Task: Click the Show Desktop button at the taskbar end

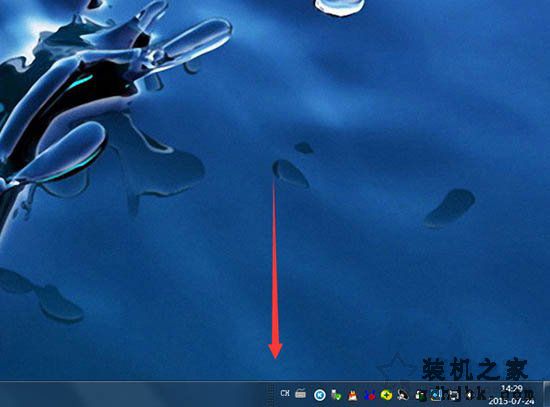Action: pyautogui.click(x=546, y=394)
